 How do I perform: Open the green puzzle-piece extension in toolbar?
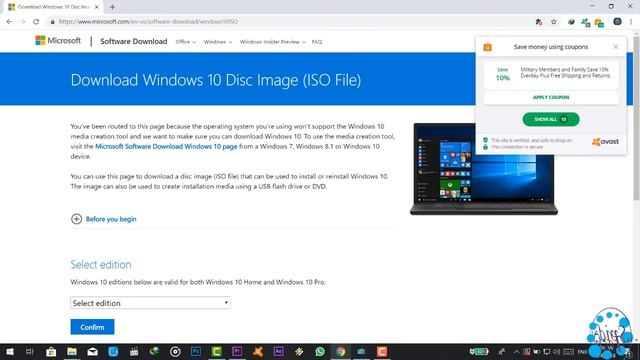586,22
